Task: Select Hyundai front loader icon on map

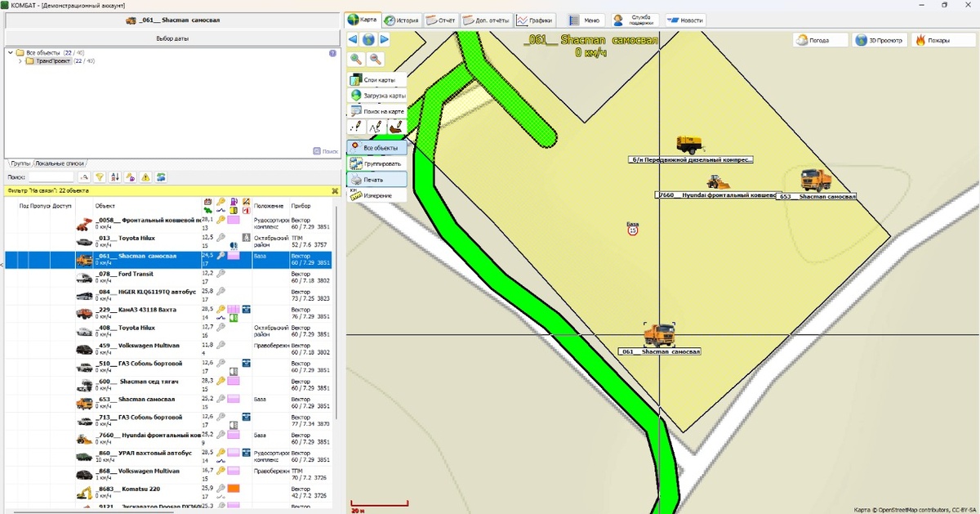Action: 718,182
